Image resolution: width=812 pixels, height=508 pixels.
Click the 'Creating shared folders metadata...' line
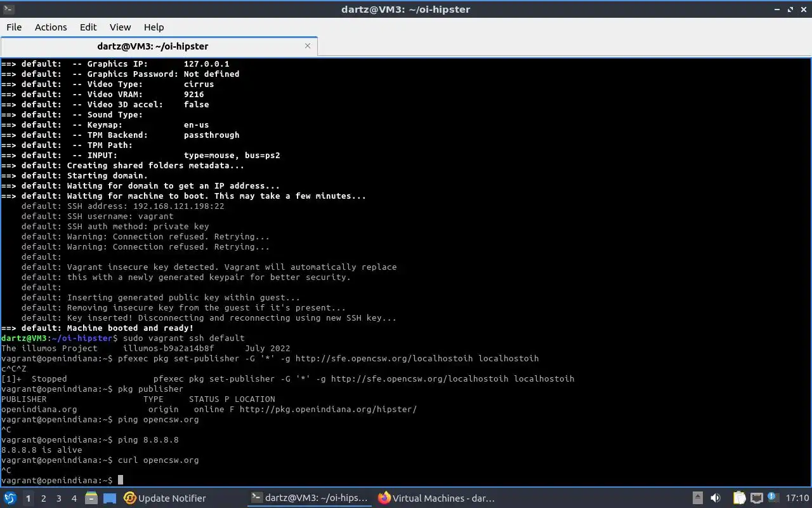click(122, 165)
